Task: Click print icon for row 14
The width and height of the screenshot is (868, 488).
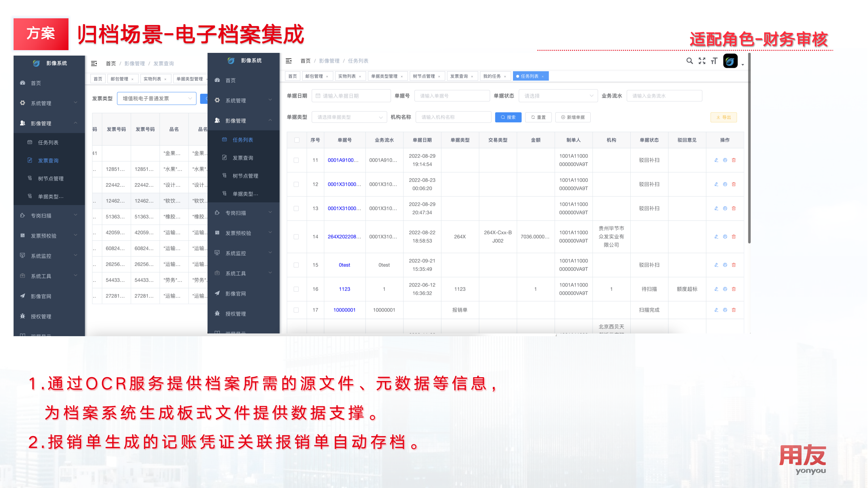Action: tap(725, 237)
